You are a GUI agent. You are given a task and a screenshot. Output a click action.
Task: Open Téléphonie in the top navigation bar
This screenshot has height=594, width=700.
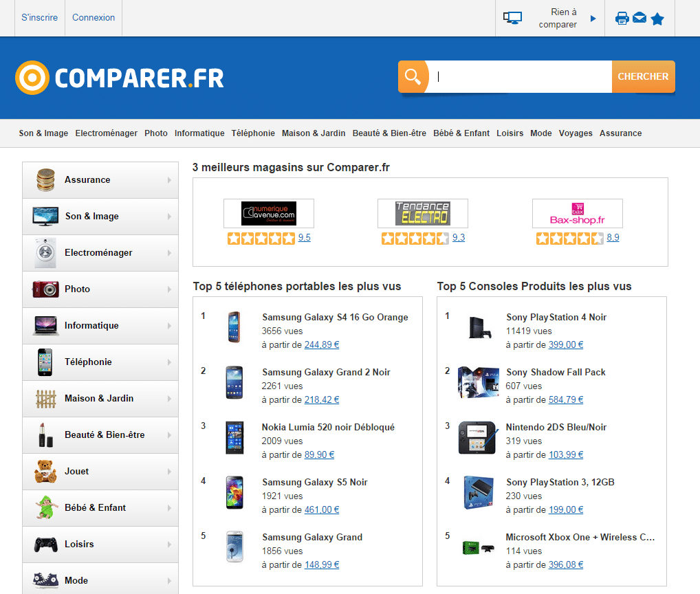point(253,133)
